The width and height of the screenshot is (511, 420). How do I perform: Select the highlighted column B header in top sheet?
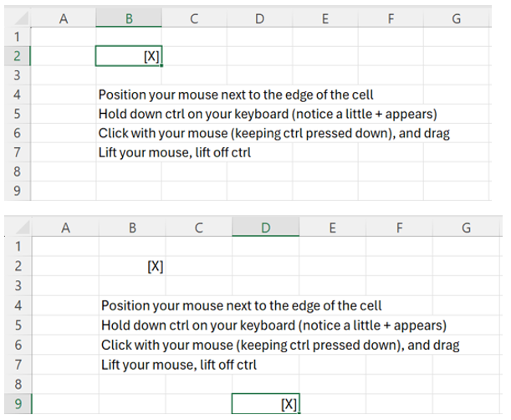pyautogui.click(x=128, y=18)
